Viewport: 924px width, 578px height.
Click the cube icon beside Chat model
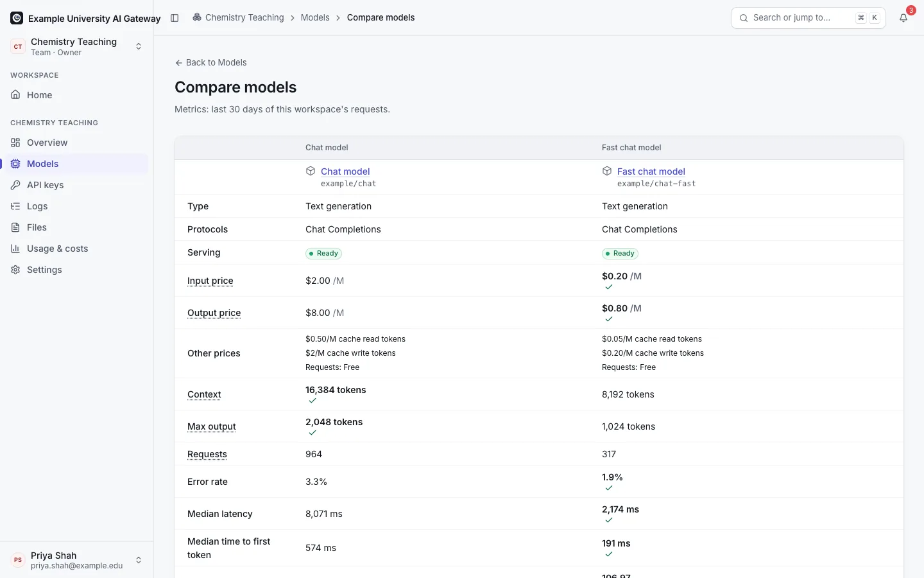pos(311,171)
